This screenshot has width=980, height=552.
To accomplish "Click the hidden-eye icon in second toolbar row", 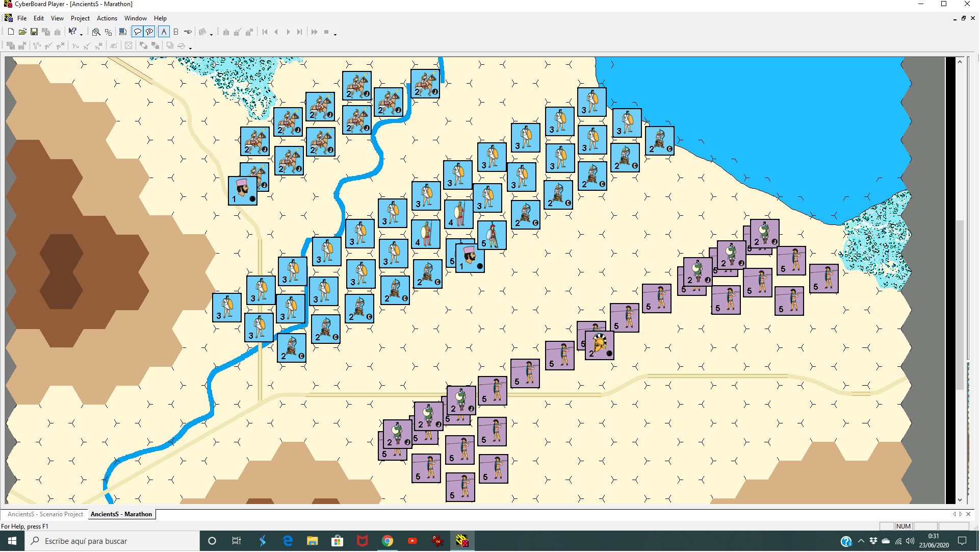I will [114, 45].
